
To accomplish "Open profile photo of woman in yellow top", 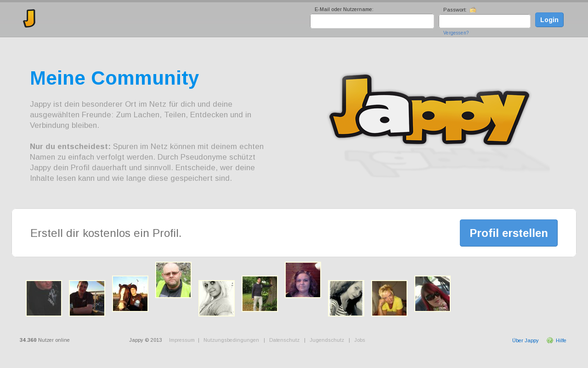I will click(x=389, y=299).
